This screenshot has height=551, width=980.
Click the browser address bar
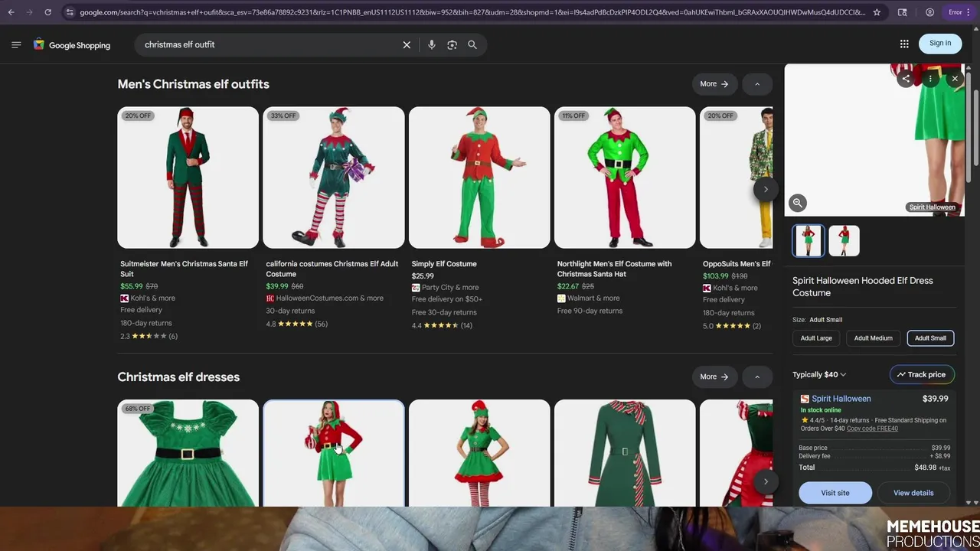(472, 12)
